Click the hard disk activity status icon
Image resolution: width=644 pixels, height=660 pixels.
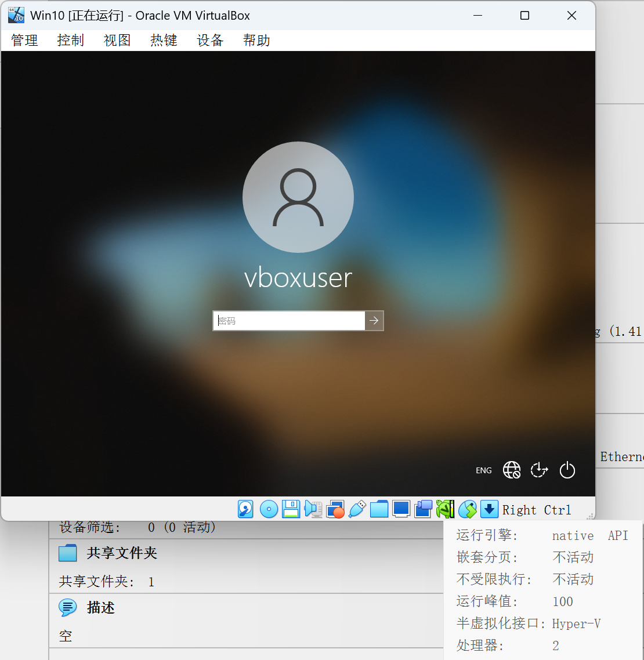(x=245, y=509)
